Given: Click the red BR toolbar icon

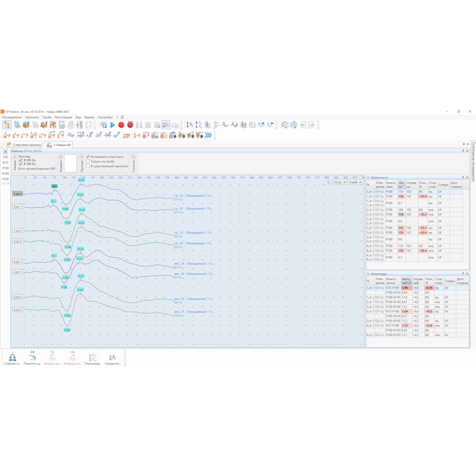Looking at the screenshot, I should tap(126, 136).
